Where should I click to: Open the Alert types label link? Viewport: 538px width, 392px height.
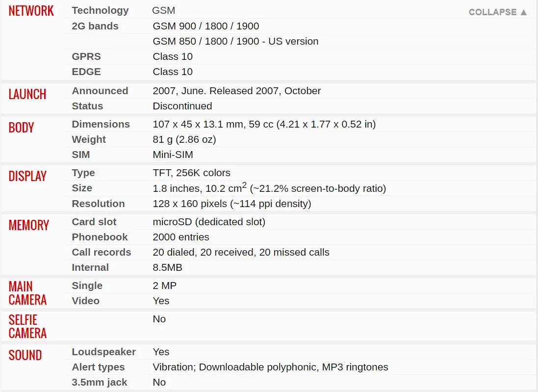(98, 367)
